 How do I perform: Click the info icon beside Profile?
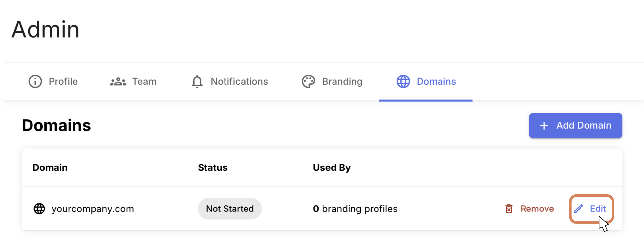[35, 82]
